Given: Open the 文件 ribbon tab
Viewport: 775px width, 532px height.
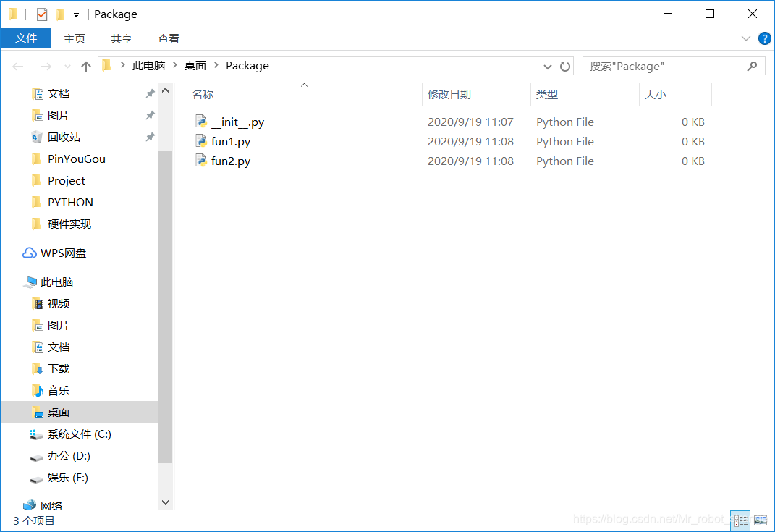Looking at the screenshot, I should [26, 38].
